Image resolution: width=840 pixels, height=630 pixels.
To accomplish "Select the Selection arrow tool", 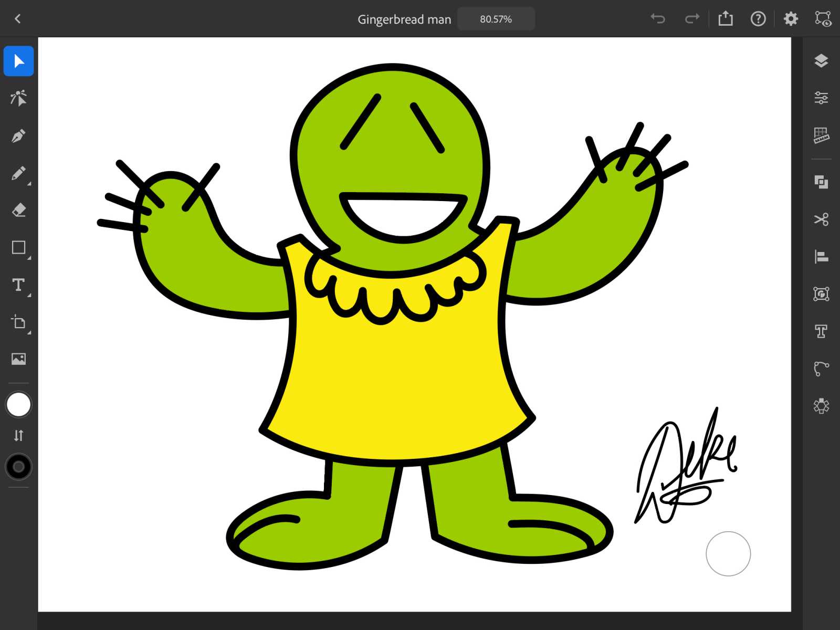I will coord(19,61).
